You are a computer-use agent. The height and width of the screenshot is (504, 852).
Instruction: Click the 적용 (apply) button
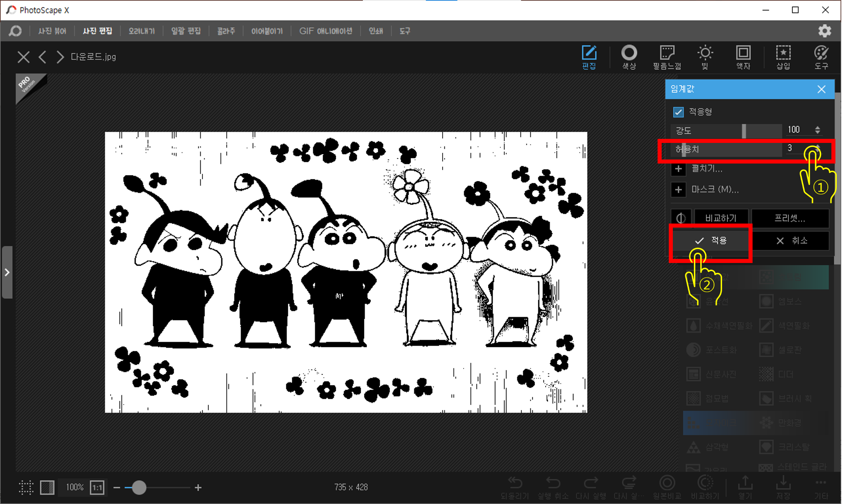click(710, 241)
